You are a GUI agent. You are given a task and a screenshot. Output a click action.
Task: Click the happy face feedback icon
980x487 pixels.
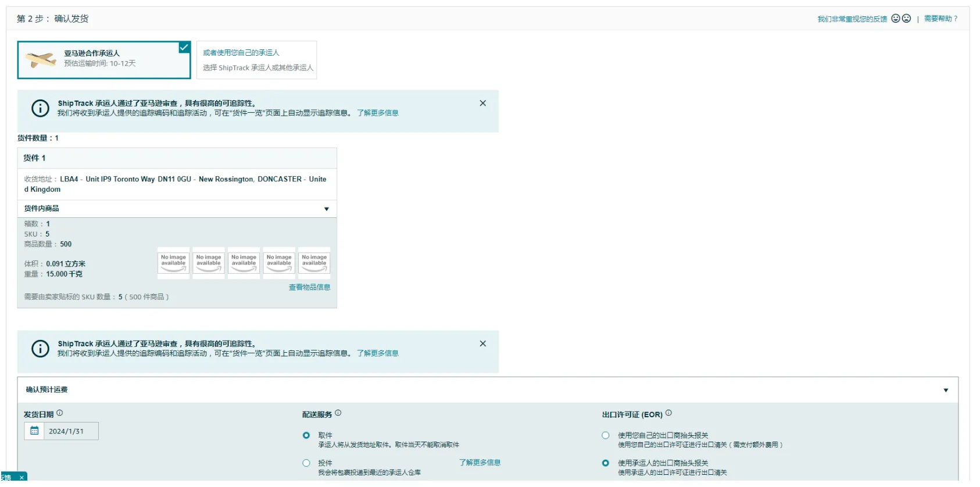pyautogui.click(x=896, y=19)
